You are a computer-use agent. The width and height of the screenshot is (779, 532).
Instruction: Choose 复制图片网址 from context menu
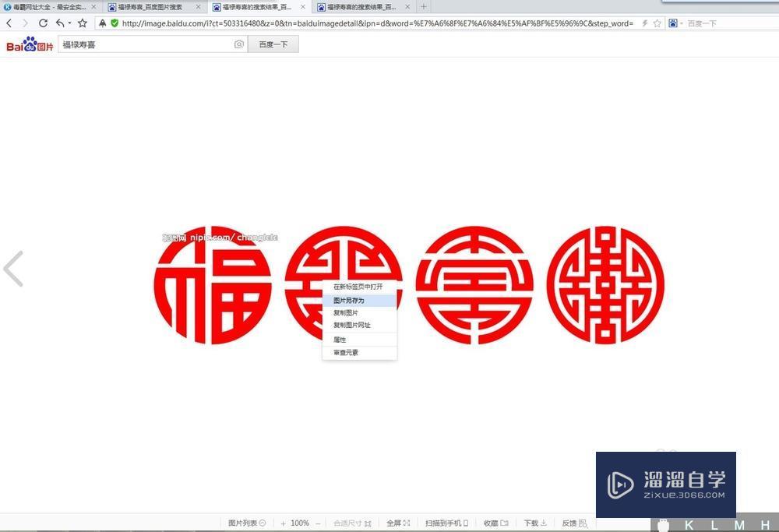[360, 325]
